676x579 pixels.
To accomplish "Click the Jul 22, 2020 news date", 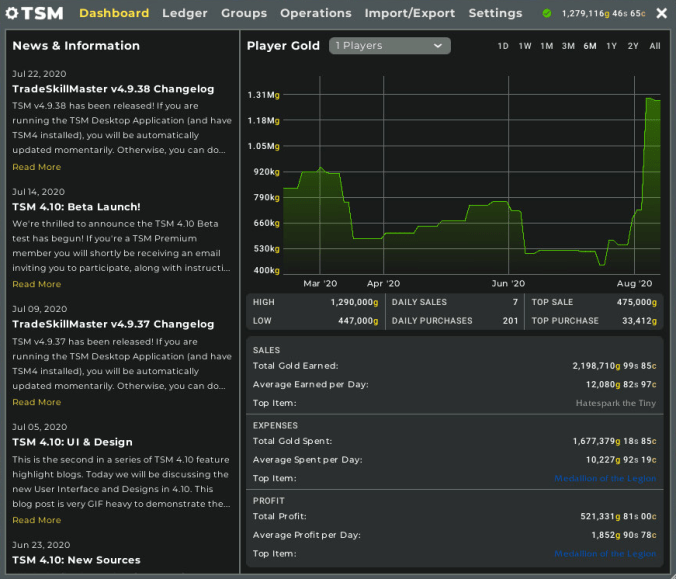I will coord(39,74).
